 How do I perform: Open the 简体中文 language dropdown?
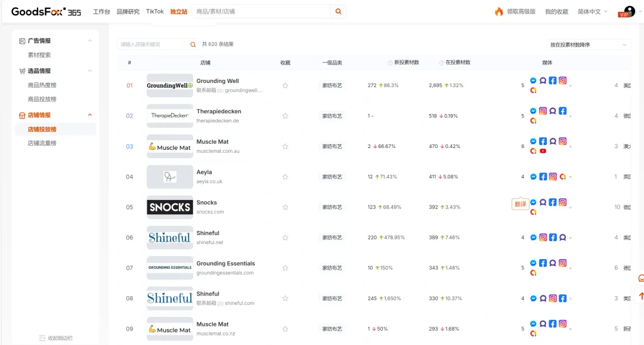pos(592,11)
